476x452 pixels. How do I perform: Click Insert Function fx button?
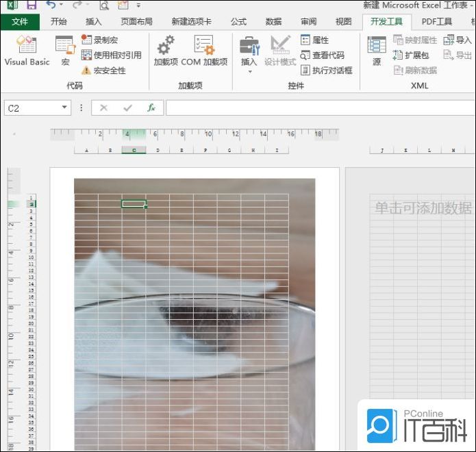(x=151, y=108)
